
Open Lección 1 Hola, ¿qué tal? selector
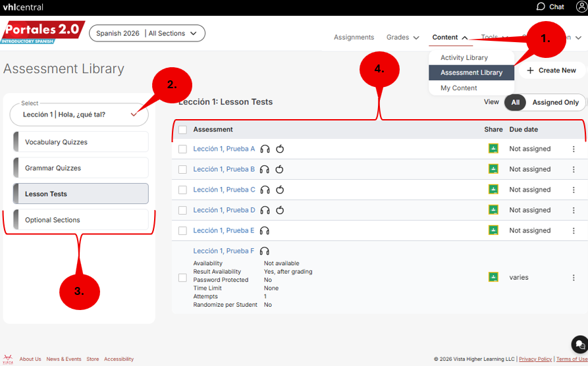click(x=79, y=115)
